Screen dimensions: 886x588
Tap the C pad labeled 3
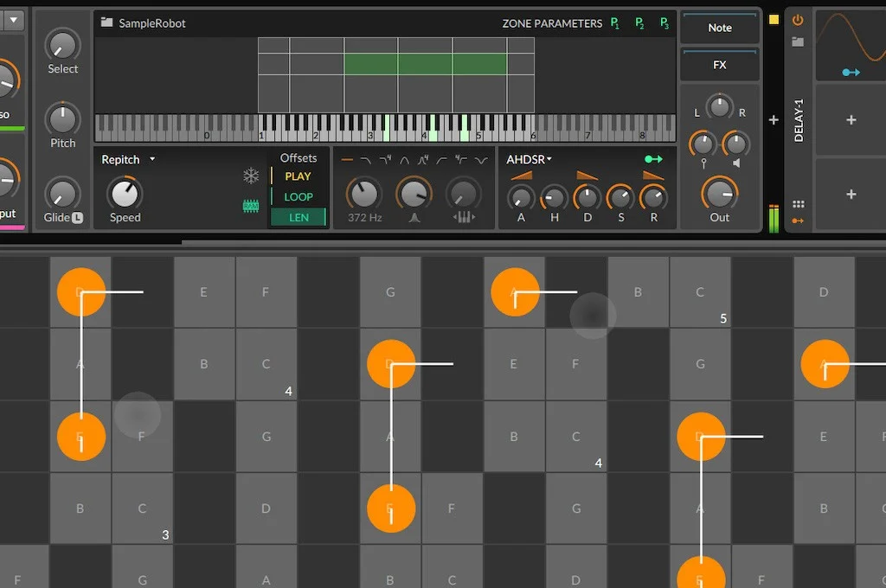tap(143, 508)
